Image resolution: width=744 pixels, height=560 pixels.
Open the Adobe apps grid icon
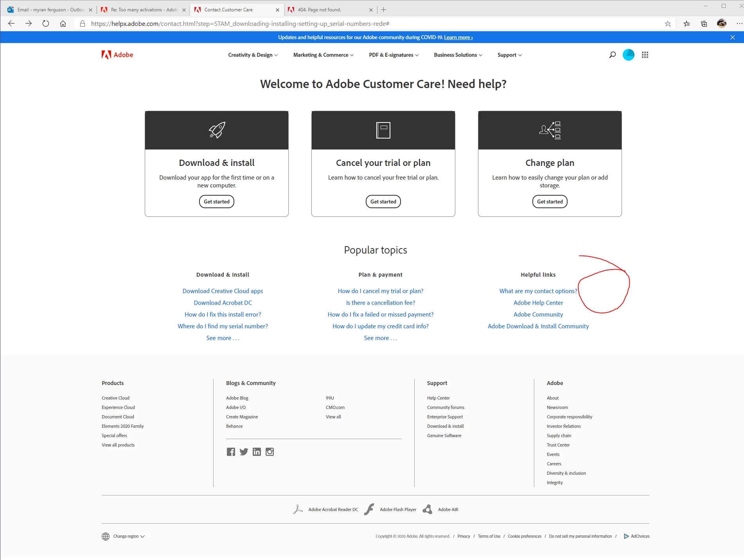coord(645,55)
